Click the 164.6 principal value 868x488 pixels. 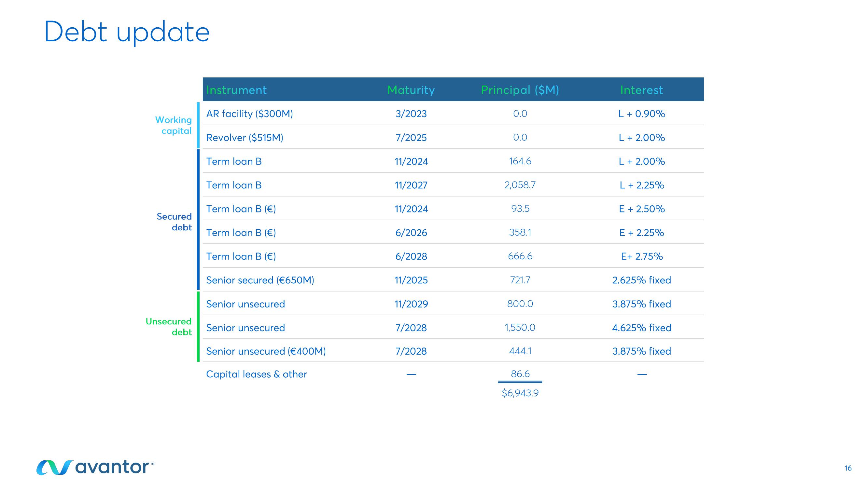click(520, 161)
